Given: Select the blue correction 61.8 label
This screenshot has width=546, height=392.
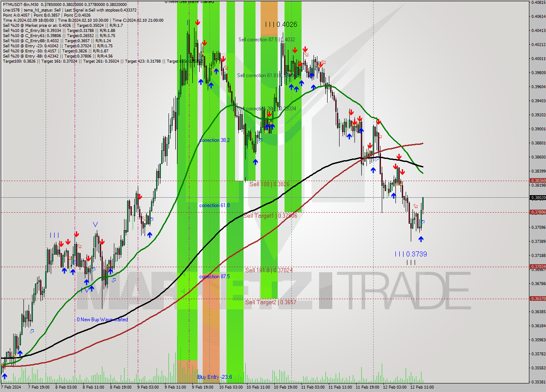Looking at the screenshot, I should point(215,205).
